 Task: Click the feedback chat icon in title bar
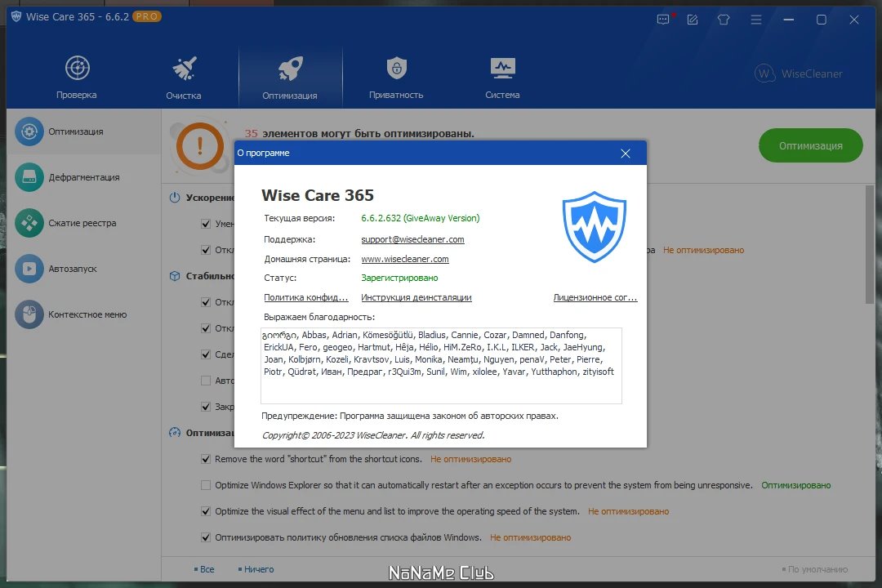point(663,20)
